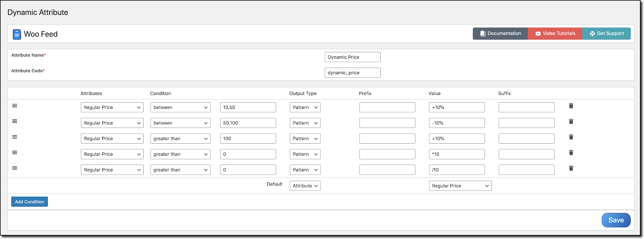Viewport: 644px width, 239px height.
Task: Expand the 'between' condition dropdown in second row
Action: coord(180,123)
